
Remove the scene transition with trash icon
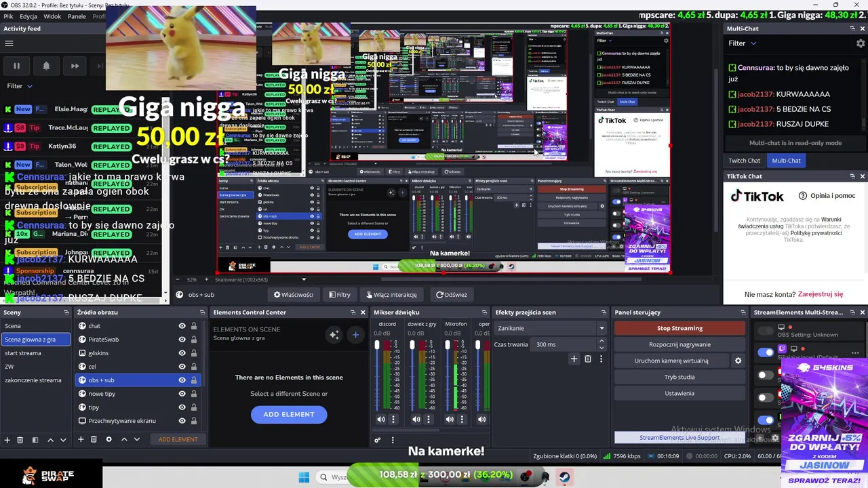588,359
